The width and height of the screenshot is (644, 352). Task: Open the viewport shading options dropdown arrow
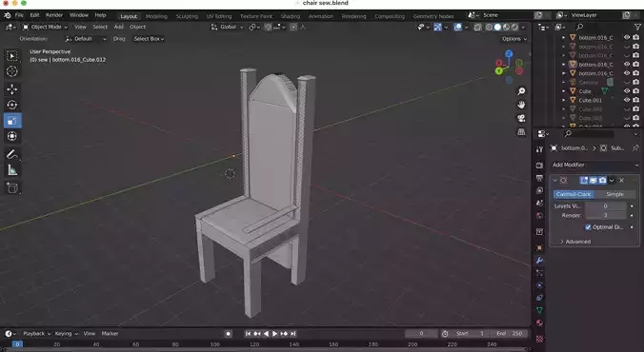tap(523, 27)
